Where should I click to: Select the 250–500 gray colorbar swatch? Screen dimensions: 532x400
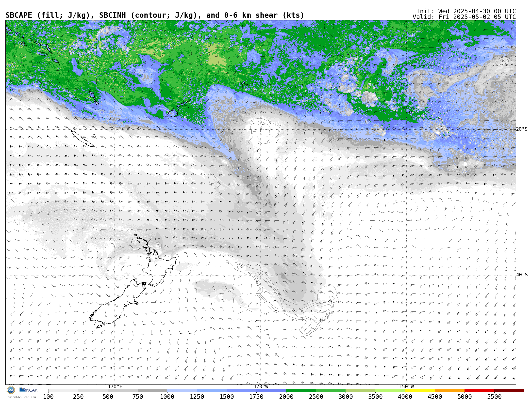[93, 391]
